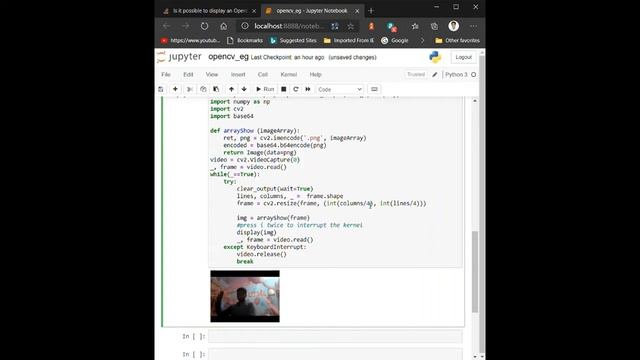Click the kernel idle circle indicator

tap(473, 74)
